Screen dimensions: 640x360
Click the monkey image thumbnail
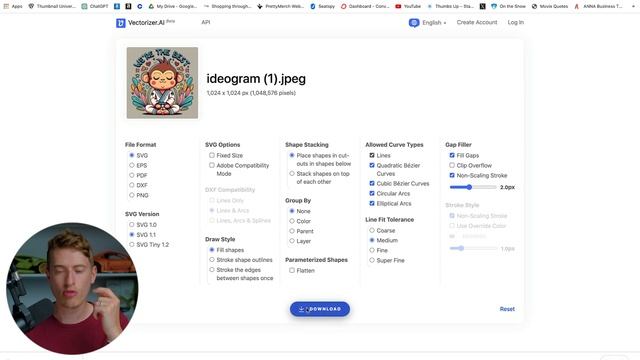pos(162,83)
